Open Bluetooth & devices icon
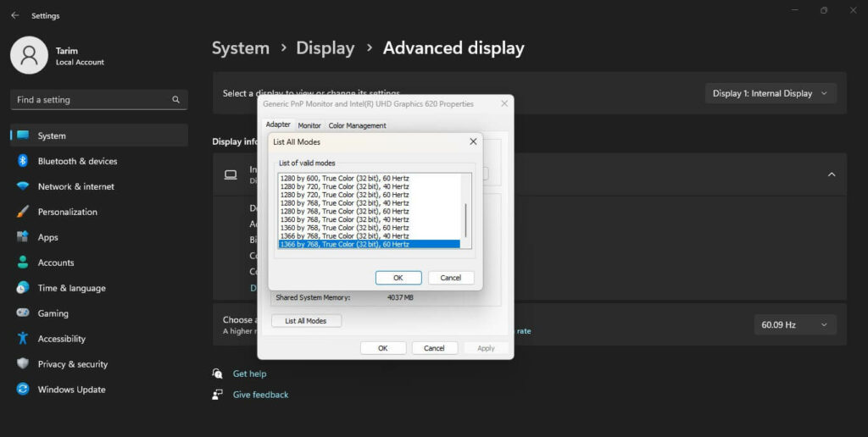The width and height of the screenshot is (868, 437). click(23, 161)
